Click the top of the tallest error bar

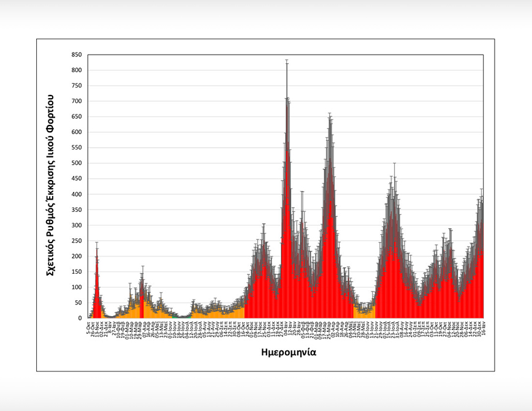click(x=287, y=60)
